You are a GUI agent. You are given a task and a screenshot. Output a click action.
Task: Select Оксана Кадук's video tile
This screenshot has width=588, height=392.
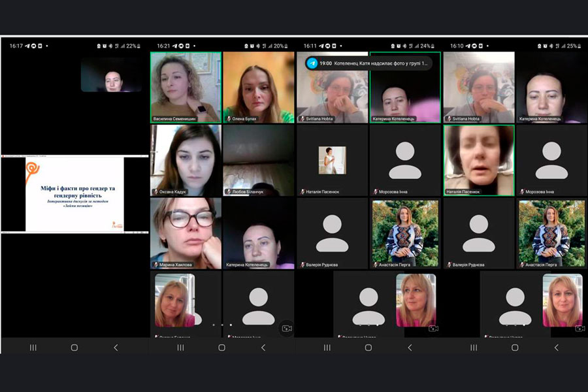tap(186, 160)
